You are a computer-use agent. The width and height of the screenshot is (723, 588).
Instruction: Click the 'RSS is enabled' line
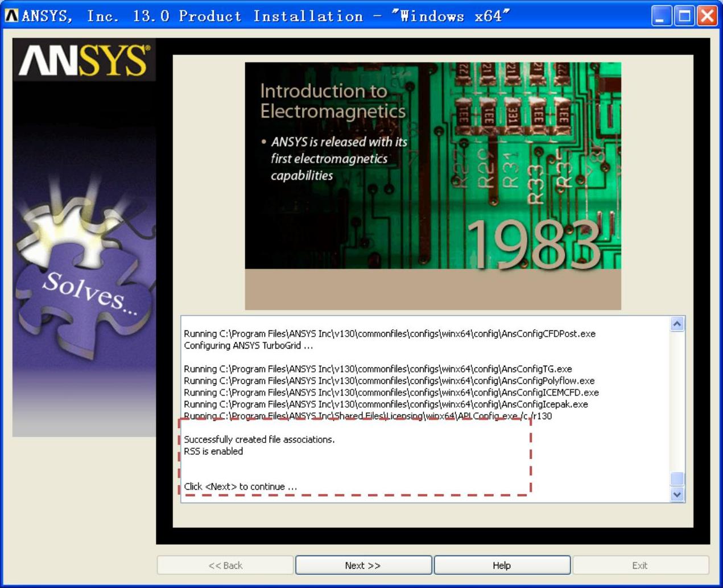[x=213, y=452]
